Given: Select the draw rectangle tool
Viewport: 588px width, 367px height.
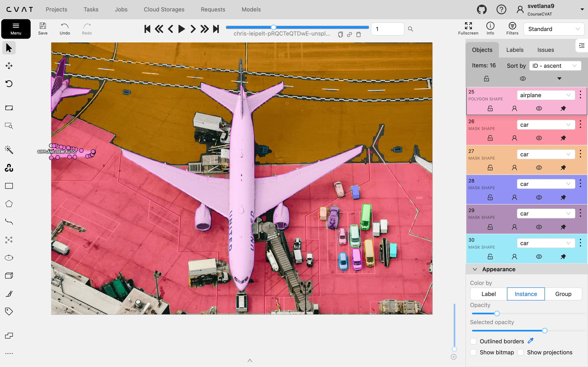Looking at the screenshot, I should point(9,186).
